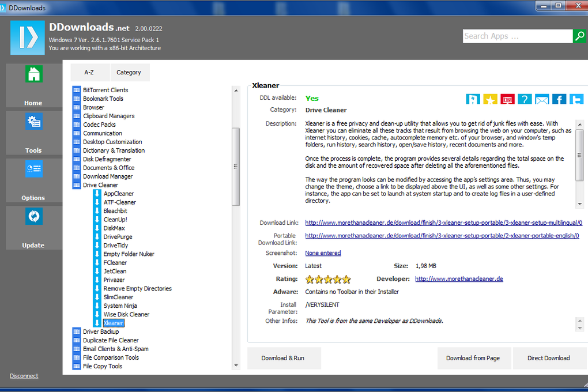This screenshot has height=392, width=588.
Task: Select ATF-Cleaner in the list
Action: [120, 202]
